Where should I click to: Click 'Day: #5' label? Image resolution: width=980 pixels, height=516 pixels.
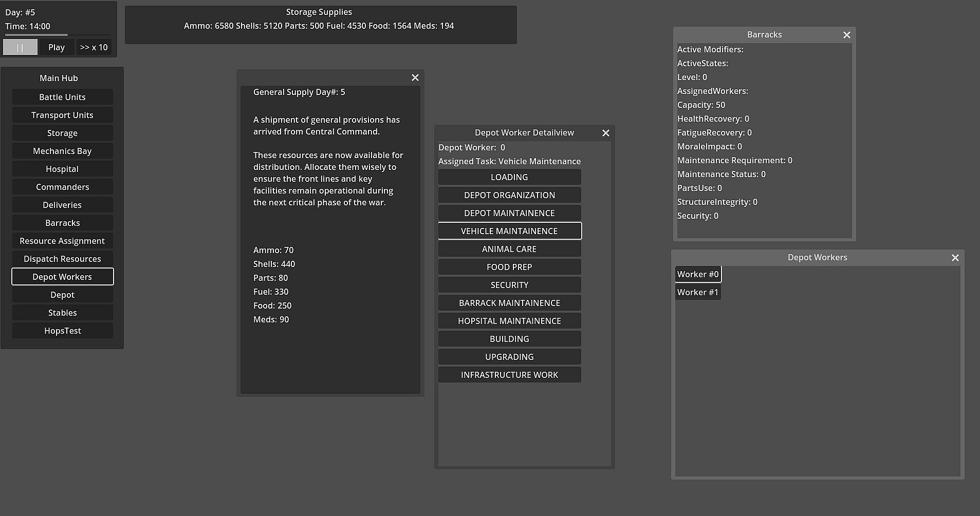click(20, 12)
